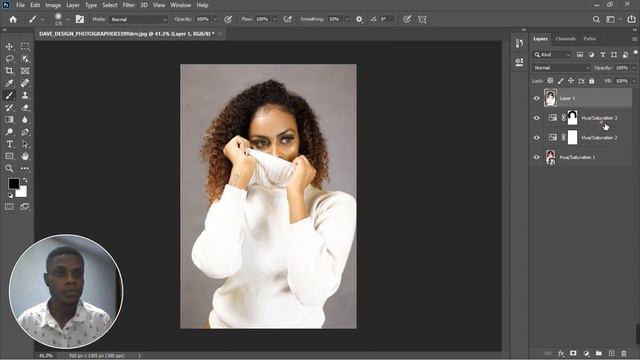Open the layer Opacity dropdown arrow

[634, 68]
